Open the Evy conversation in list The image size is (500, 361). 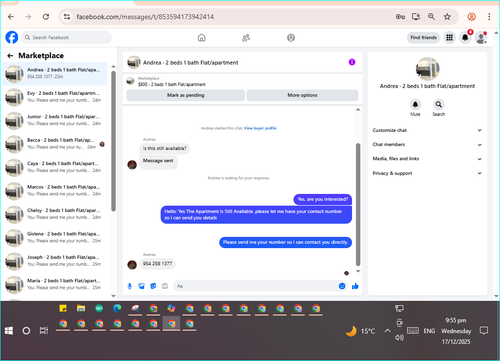coord(55,97)
